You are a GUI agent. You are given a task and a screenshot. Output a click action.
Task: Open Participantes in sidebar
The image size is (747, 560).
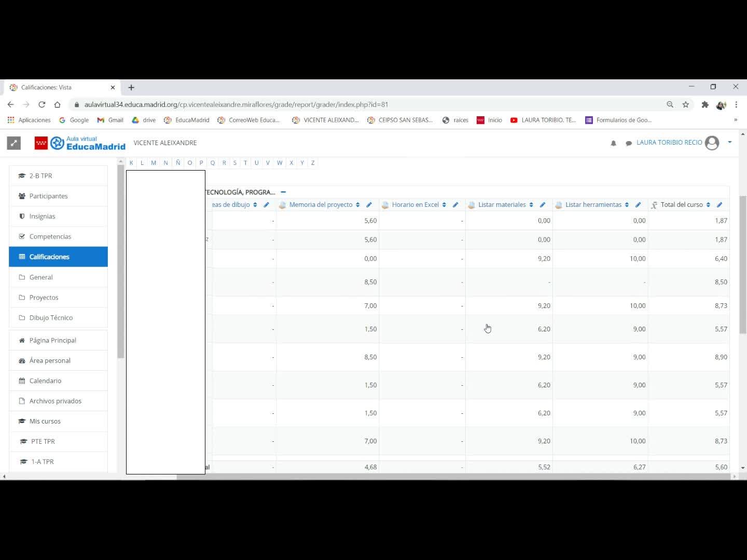click(58, 196)
